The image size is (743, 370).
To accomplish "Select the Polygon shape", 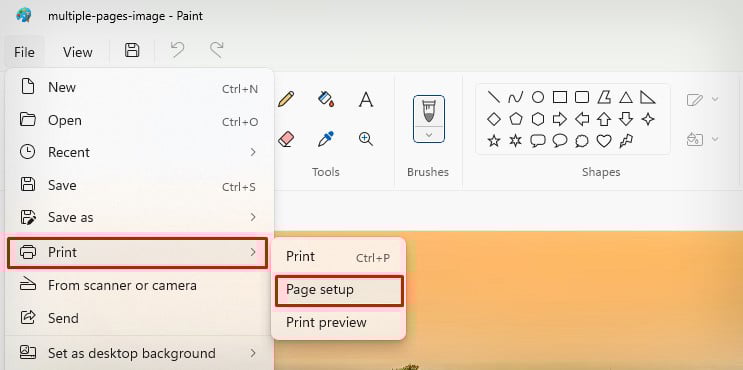I will tap(604, 98).
